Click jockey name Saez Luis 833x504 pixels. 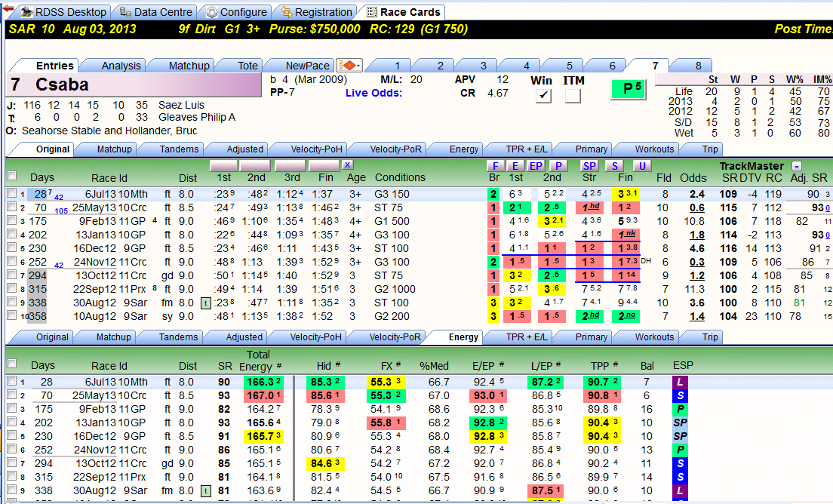[181, 105]
